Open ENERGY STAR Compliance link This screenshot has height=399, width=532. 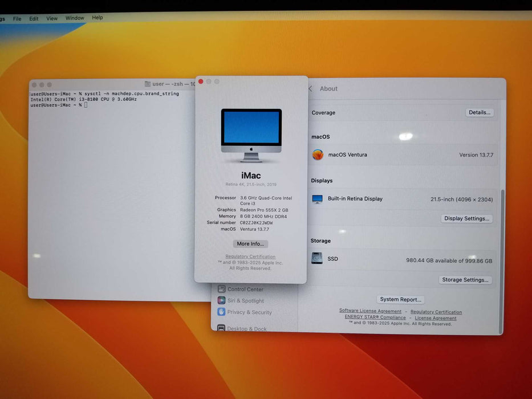pyautogui.click(x=375, y=317)
